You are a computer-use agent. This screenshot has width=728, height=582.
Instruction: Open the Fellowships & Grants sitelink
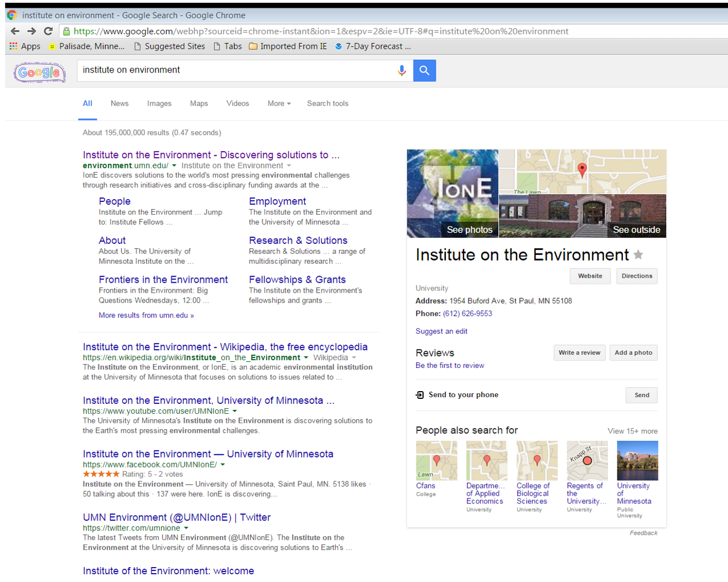point(297,280)
